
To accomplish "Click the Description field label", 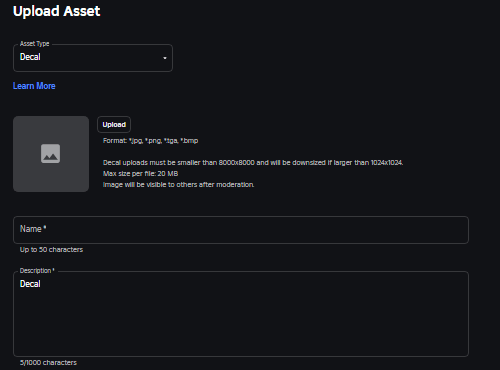I will 37,271.
